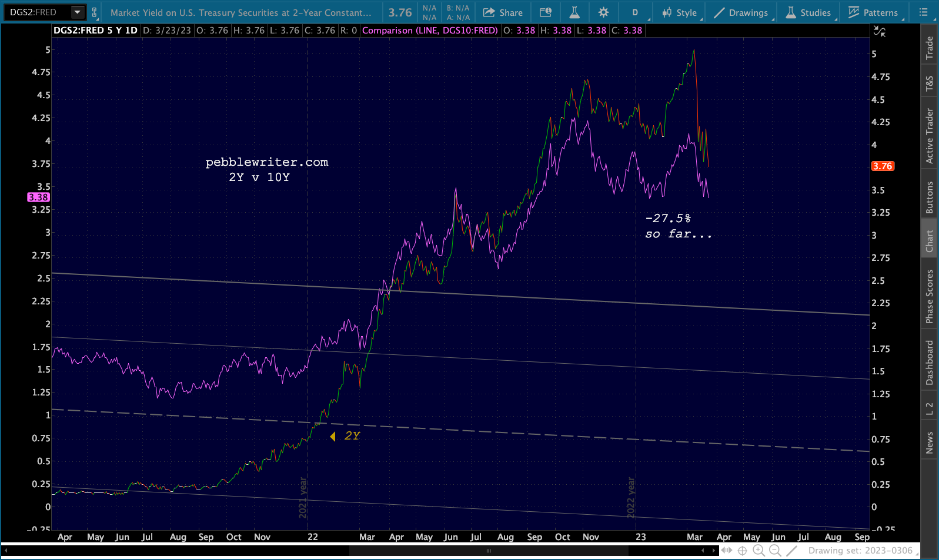Click the scroll right arrow on time scrollbar
The height and width of the screenshot is (560, 939).
(714, 551)
